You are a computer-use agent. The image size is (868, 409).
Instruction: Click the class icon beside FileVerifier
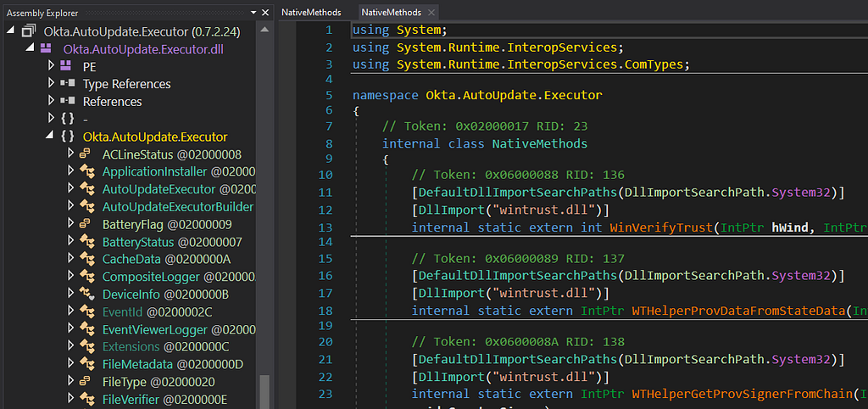[87, 400]
